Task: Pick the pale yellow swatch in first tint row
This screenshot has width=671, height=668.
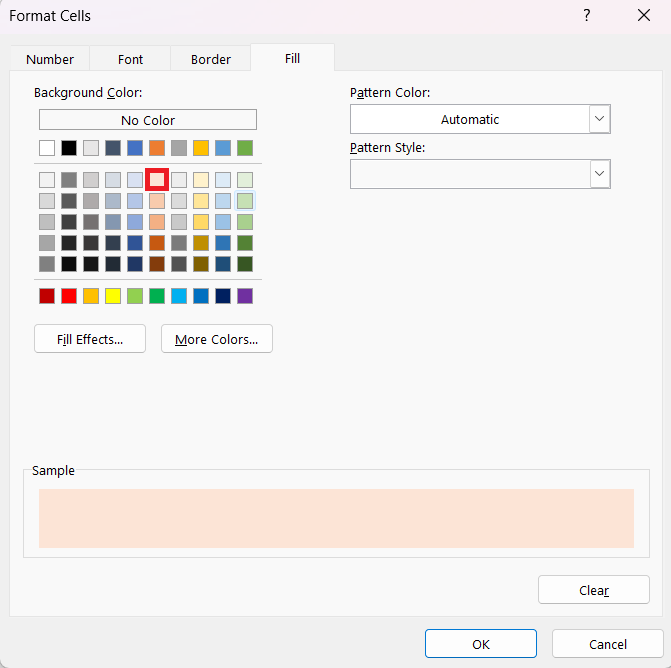Action: pyautogui.click(x=201, y=180)
